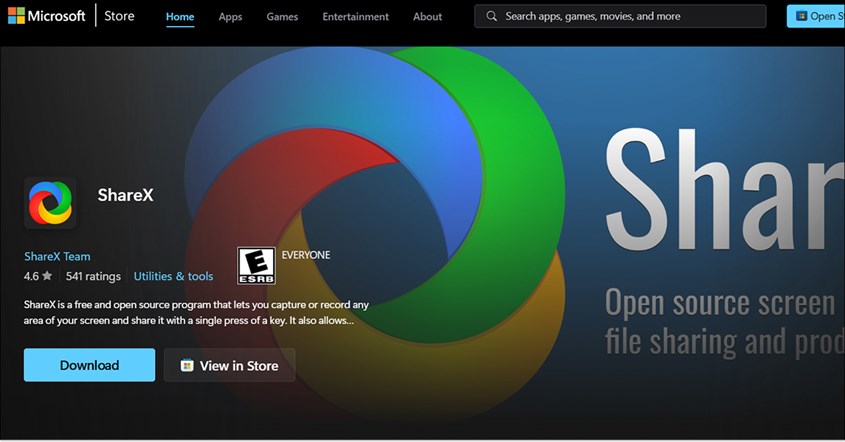845x442 pixels.
Task: Switch to the Games tab
Action: 282,16
